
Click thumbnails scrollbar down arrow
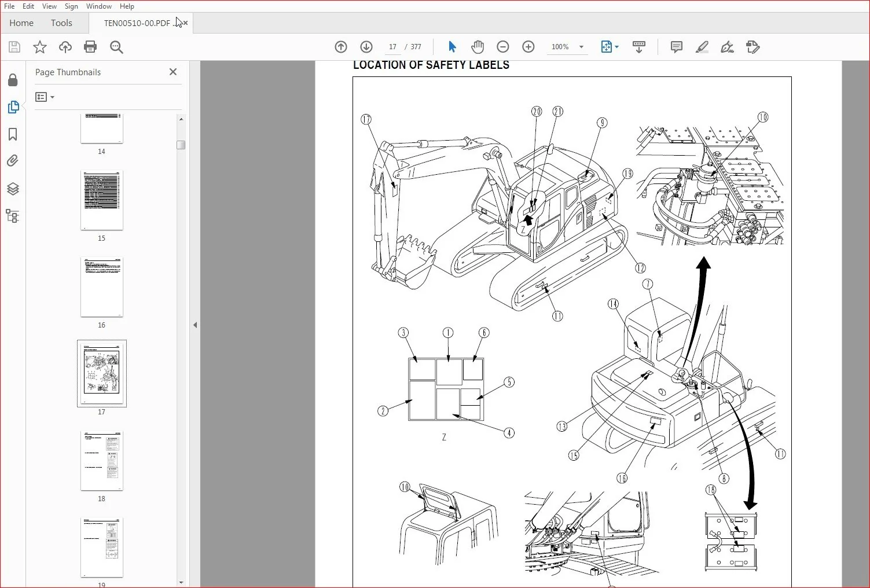[181, 582]
